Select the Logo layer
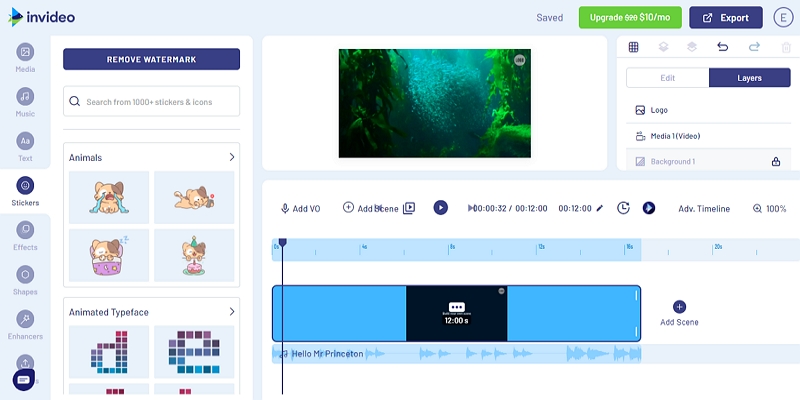 [708, 110]
